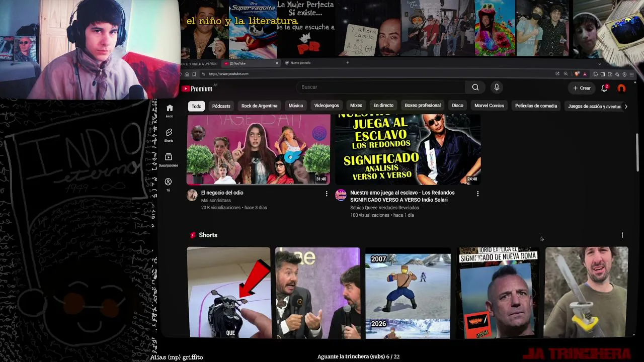Filter by Boxeo profesional
The image size is (644, 362).
pos(423,106)
